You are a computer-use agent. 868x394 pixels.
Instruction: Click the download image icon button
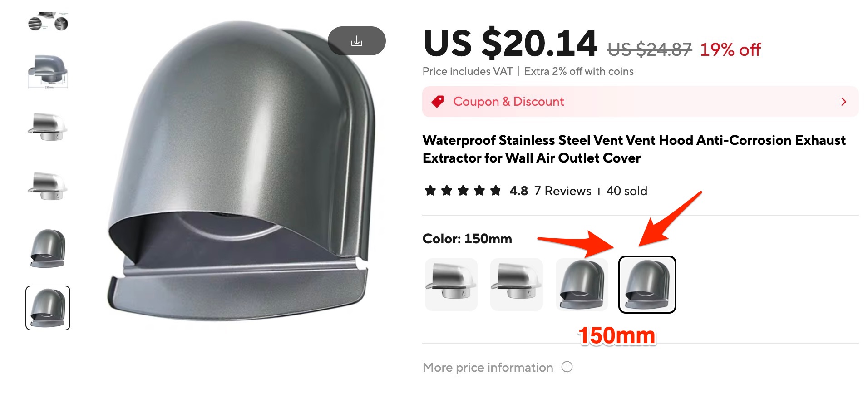tap(357, 41)
